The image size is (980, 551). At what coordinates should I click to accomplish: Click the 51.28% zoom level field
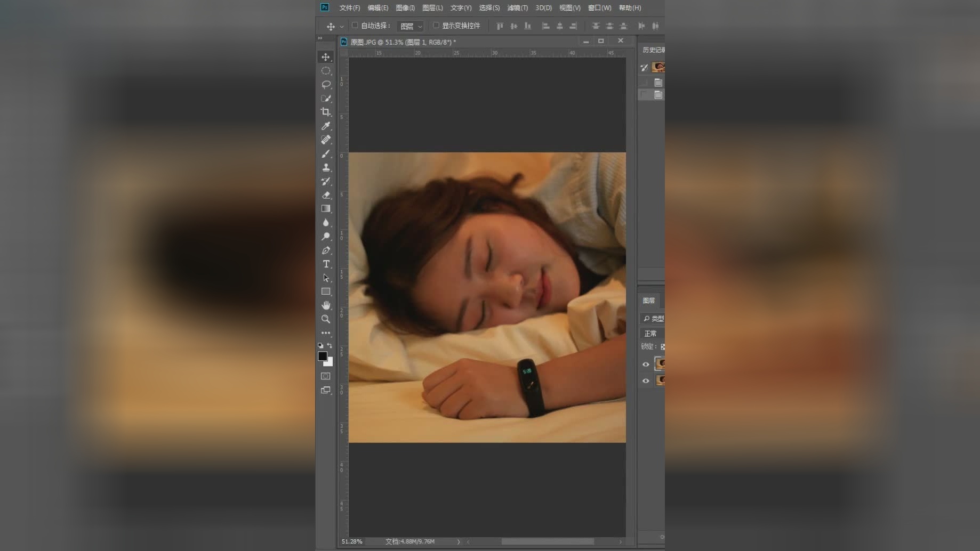click(352, 541)
